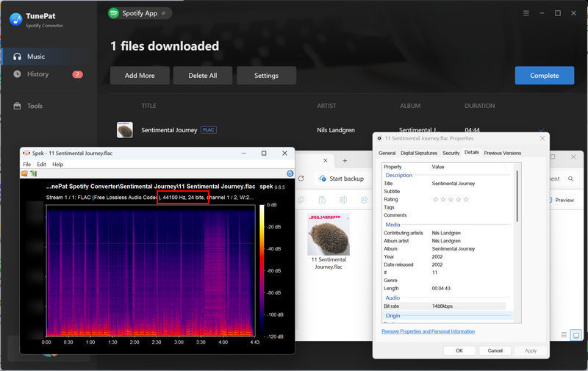Open TunePat Settings button
The width and height of the screenshot is (588, 371).
(x=266, y=76)
